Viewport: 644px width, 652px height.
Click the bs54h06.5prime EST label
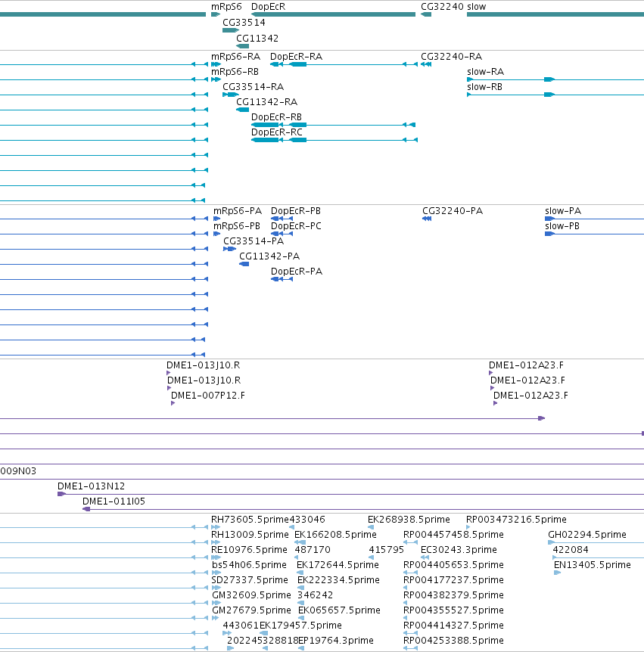pos(249,565)
